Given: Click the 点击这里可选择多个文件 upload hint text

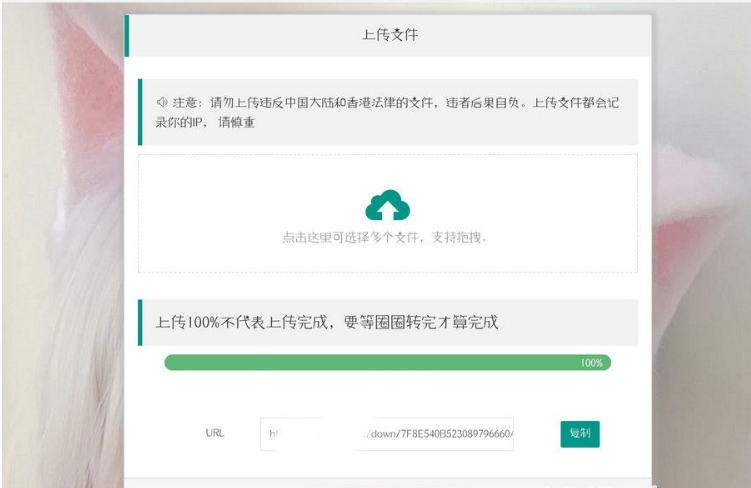Looking at the screenshot, I should click(x=384, y=238).
